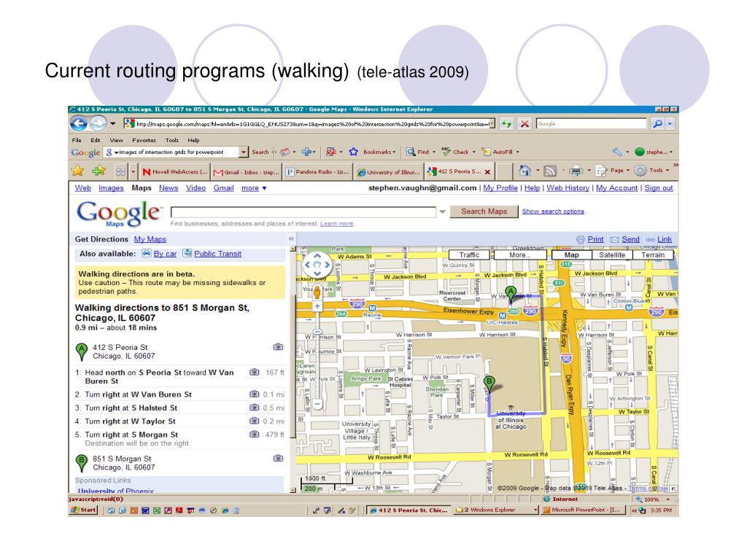Open the Bookmarks dropdown in Google Toolbar
This screenshot has width=747, height=560.
pyautogui.click(x=379, y=152)
